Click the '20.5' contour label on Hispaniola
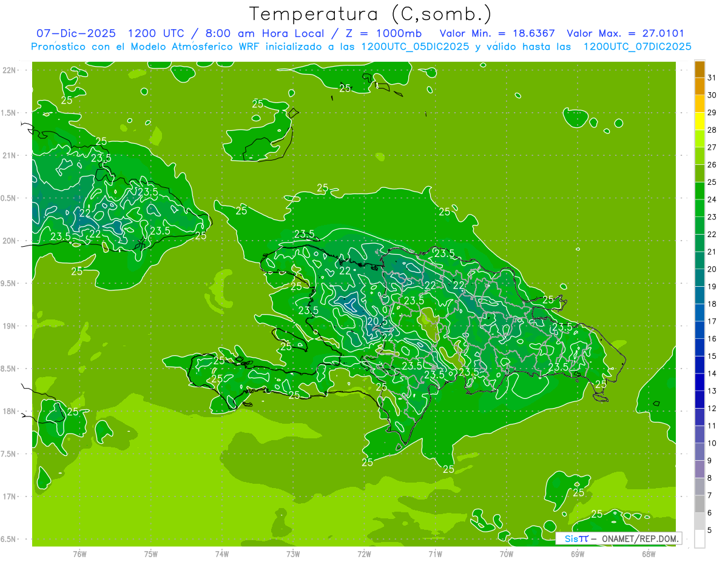The image size is (728, 562). 377,321
